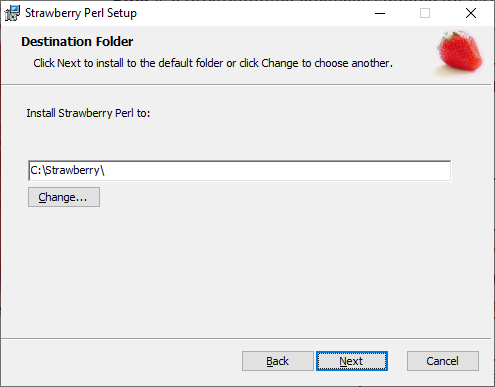Click the 'Install Strawberry Perl to:' label
The height and width of the screenshot is (387, 495).
(x=88, y=113)
